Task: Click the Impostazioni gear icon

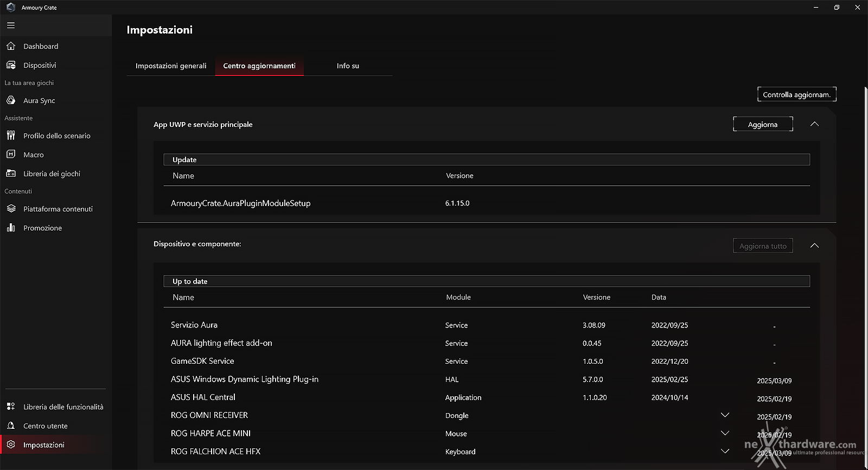Action: 11,445
